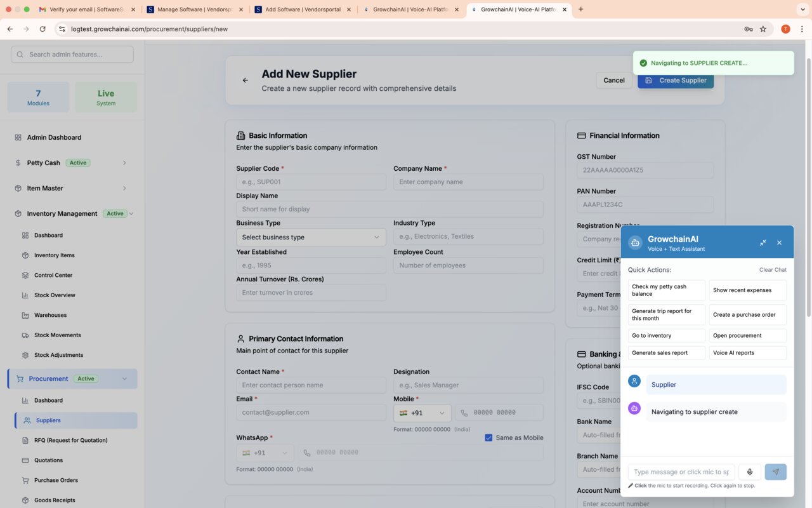This screenshot has height=508, width=812.
Task: Click Open procurement quick action
Action: (x=747, y=335)
